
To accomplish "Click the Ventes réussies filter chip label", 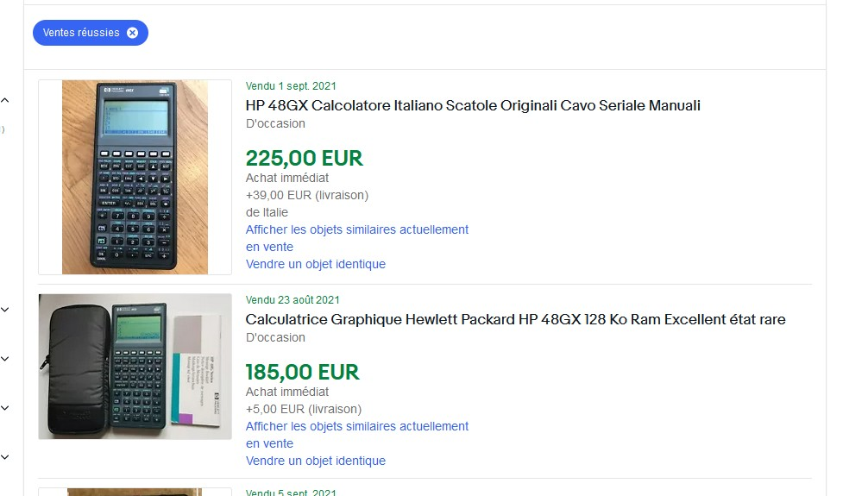I will coord(81,33).
